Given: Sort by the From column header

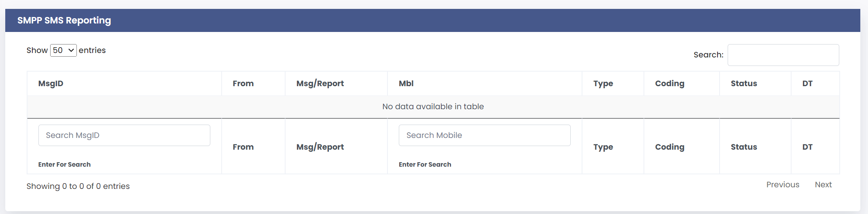Looking at the screenshot, I should (253, 84).
